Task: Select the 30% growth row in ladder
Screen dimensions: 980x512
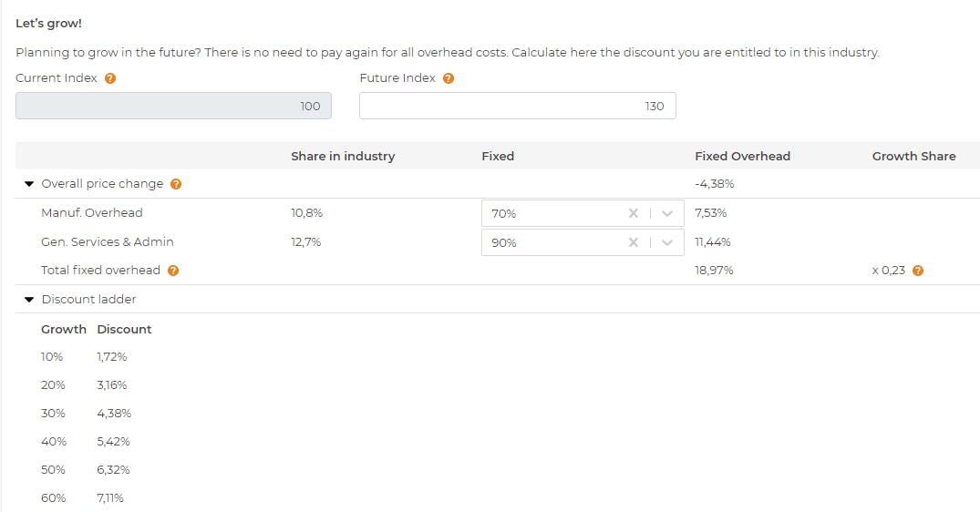Action: click(54, 414)
